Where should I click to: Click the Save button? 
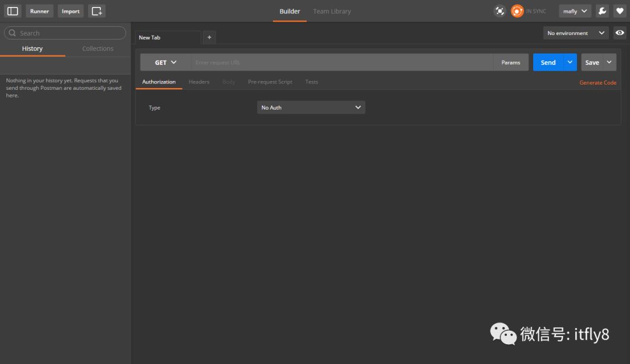[592, 62]
